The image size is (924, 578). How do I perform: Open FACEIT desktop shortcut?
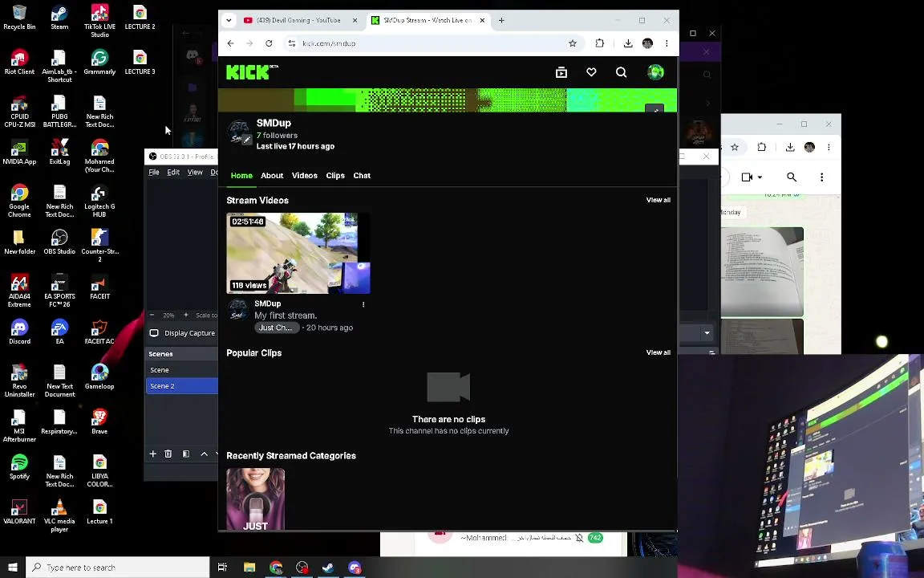click(x=99, y=287)
